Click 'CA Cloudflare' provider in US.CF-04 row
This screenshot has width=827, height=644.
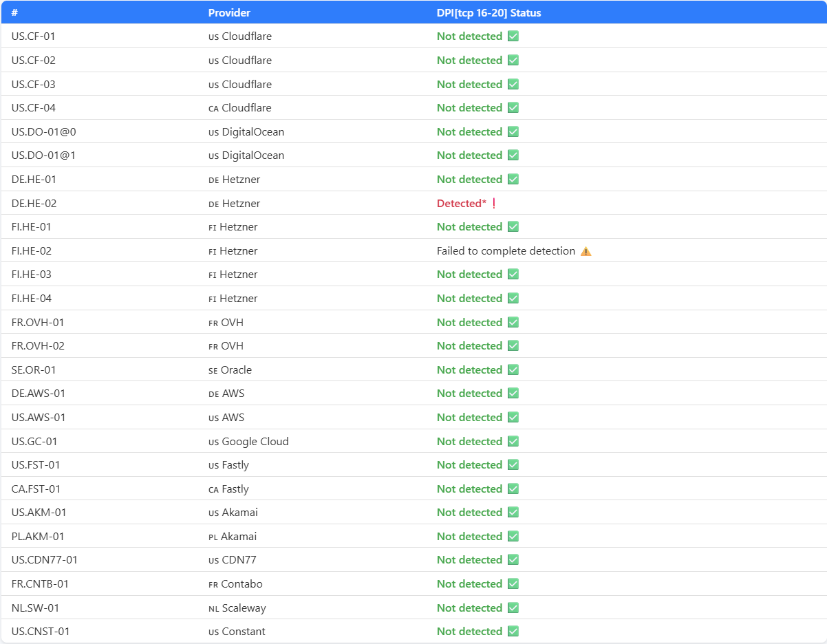click(240, 108)
